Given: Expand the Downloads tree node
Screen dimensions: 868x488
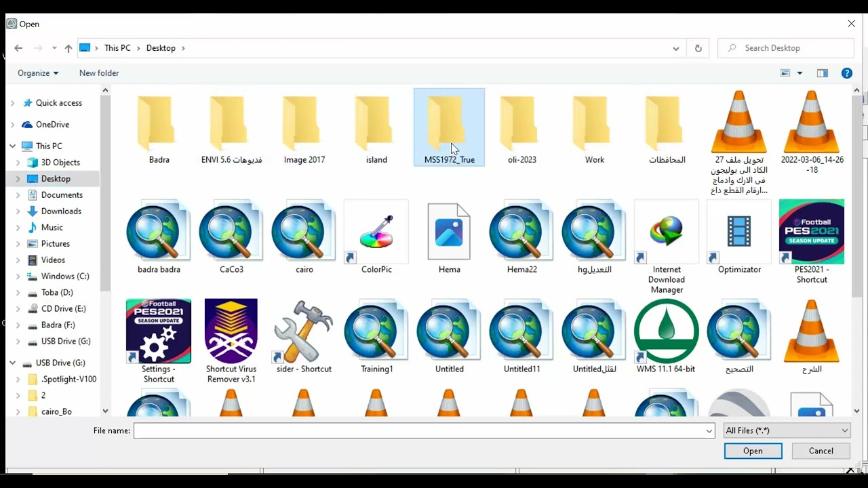Looking at the screenshot, I should pyautogui.click(x=18, y=211).
